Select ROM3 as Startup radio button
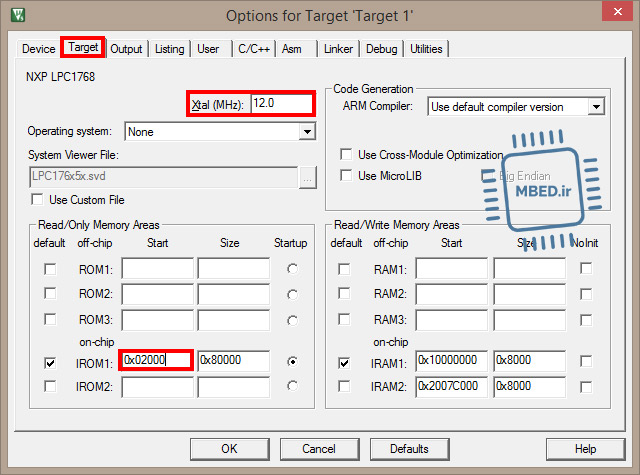The image size is (640, 475). (x=292, y=321)
